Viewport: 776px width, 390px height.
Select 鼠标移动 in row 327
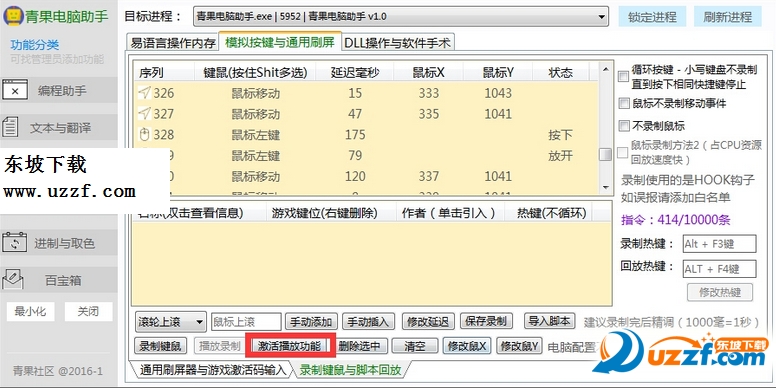(255, 114)
